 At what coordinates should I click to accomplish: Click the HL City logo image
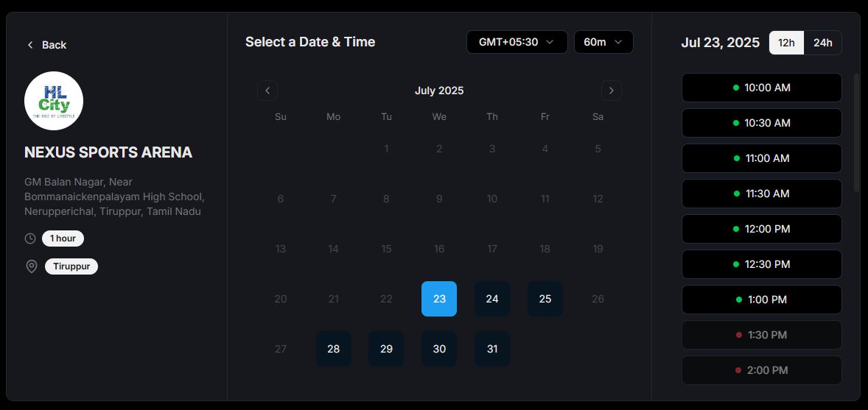pos(54,101)
